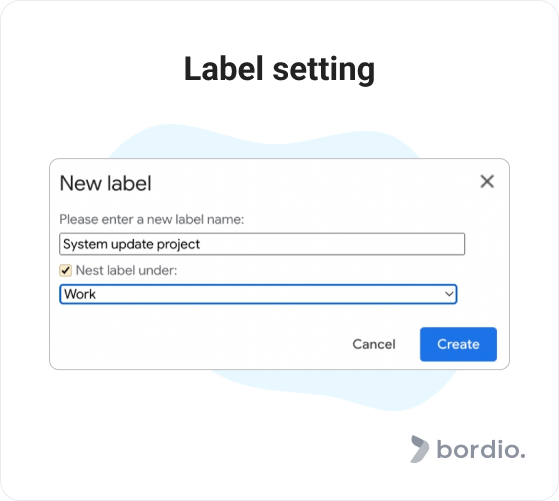Click the checkmark icon beside Nest label
The width and height of the screenshot is (559, 501).
tap(66, 270)
